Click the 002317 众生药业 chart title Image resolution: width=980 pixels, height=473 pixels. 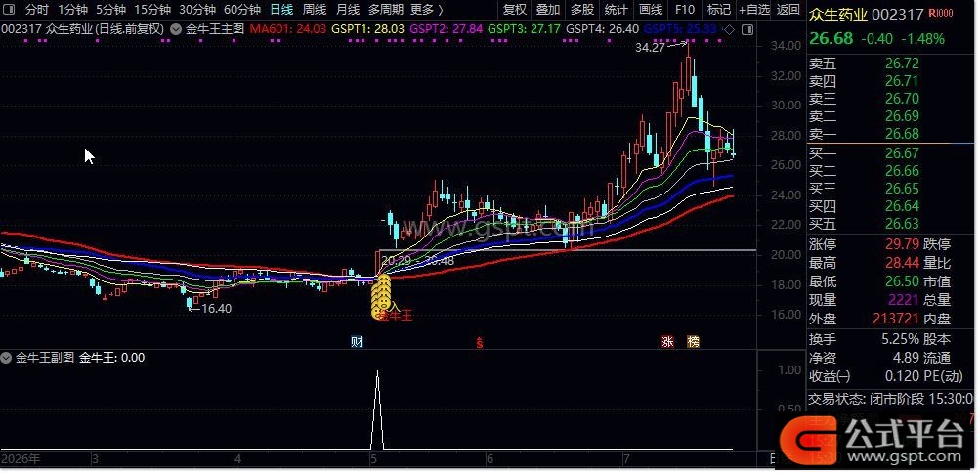[82, 28]
